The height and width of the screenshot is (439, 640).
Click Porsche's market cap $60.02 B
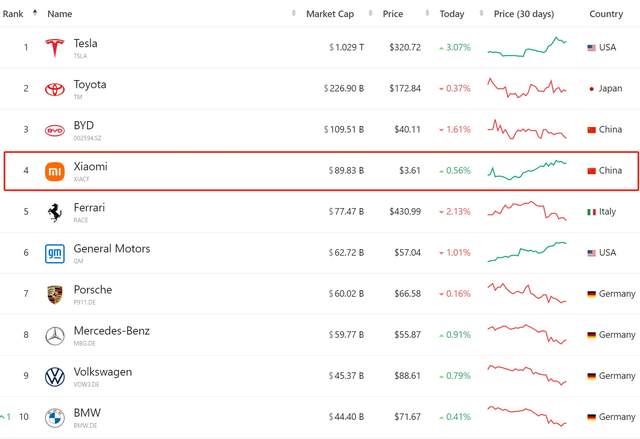346,294
